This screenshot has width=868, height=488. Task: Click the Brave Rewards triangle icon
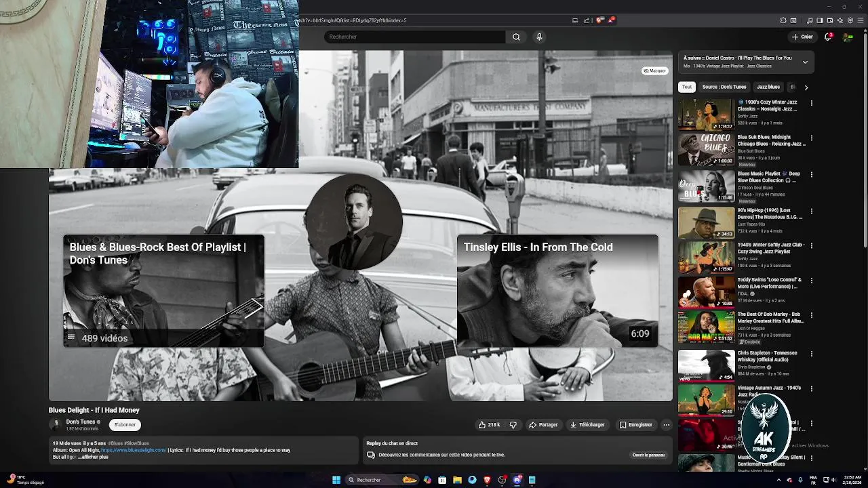click(x=612, y=20)
